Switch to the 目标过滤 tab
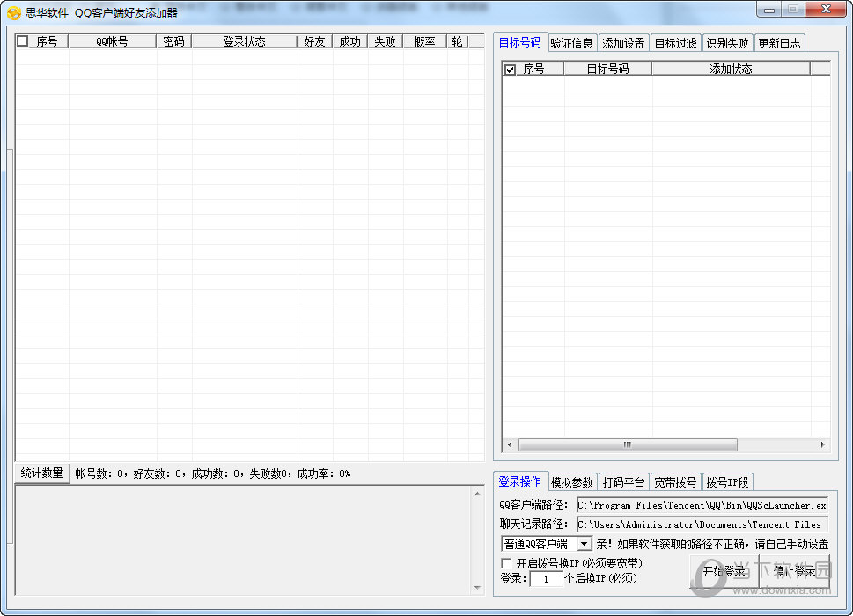 coord(675,43)
